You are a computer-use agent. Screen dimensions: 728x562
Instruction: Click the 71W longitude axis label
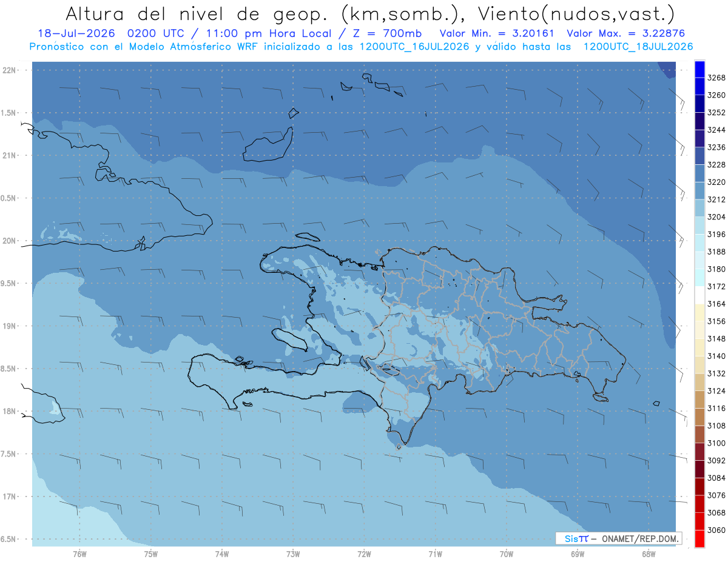435,554
